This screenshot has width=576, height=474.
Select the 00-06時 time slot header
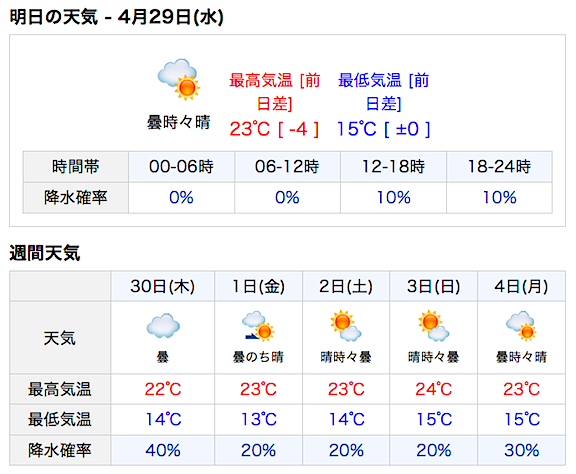pos(181,166)
